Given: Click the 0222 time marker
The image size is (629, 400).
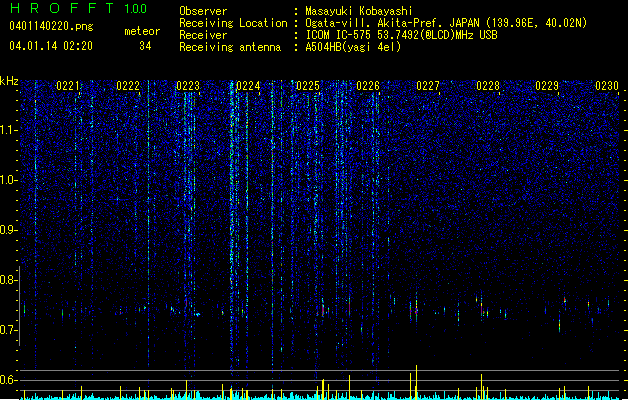Looking at the screenshot, I should click(x=128, y=86).
